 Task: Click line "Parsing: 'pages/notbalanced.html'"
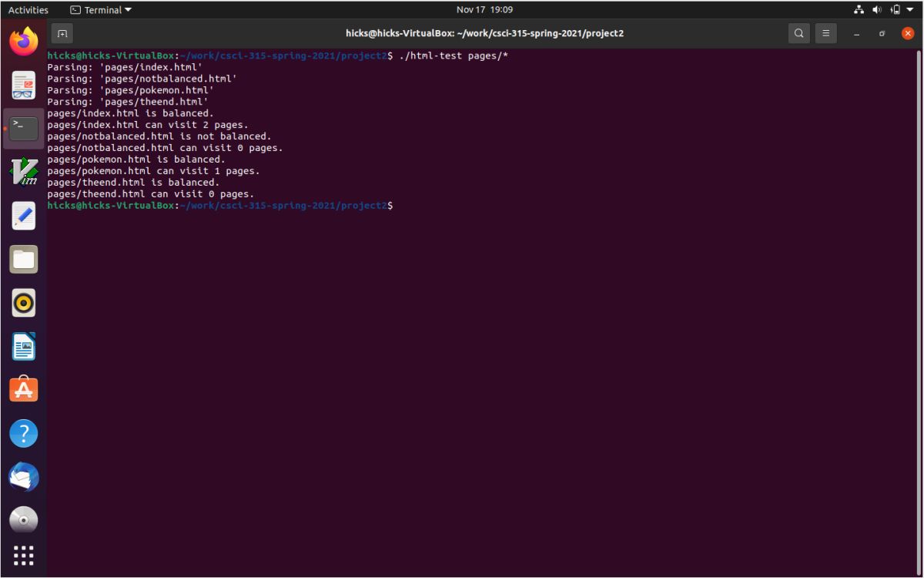(x=142, y=79)
